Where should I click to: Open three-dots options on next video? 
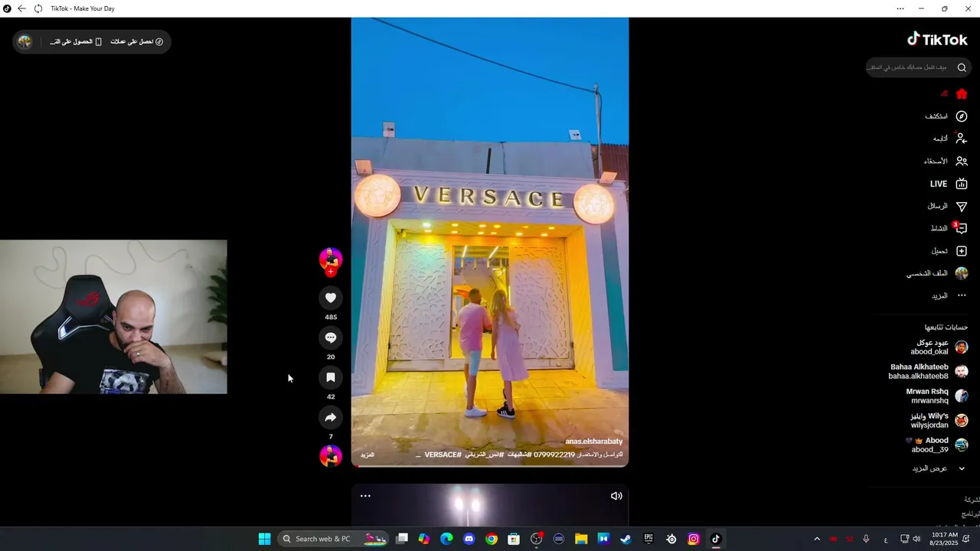point(365,496)
